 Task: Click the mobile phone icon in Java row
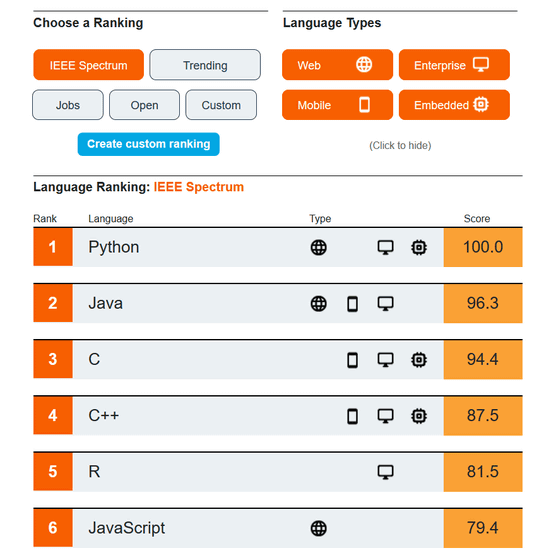pos(352,304)
